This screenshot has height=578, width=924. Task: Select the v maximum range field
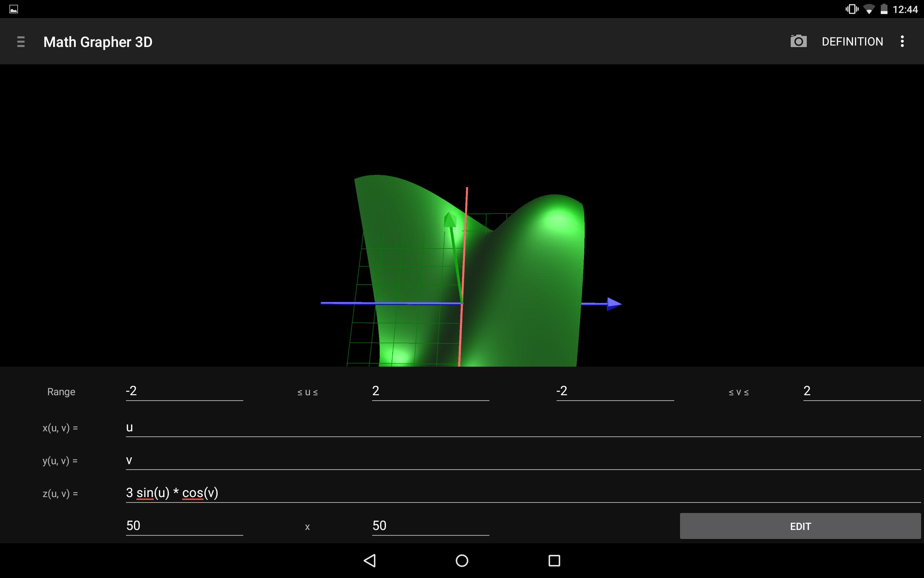click(862, 392)
